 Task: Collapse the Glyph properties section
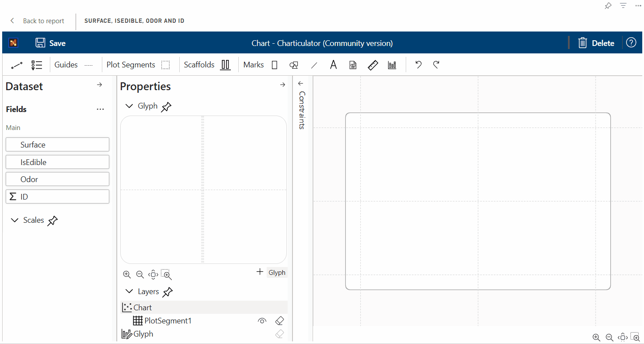tap(129, 105)
